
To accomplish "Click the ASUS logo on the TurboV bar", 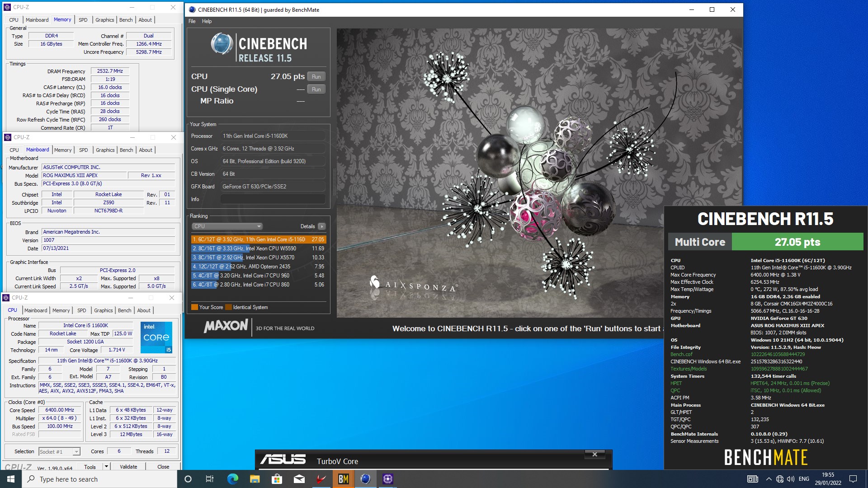I will [283, 460].
